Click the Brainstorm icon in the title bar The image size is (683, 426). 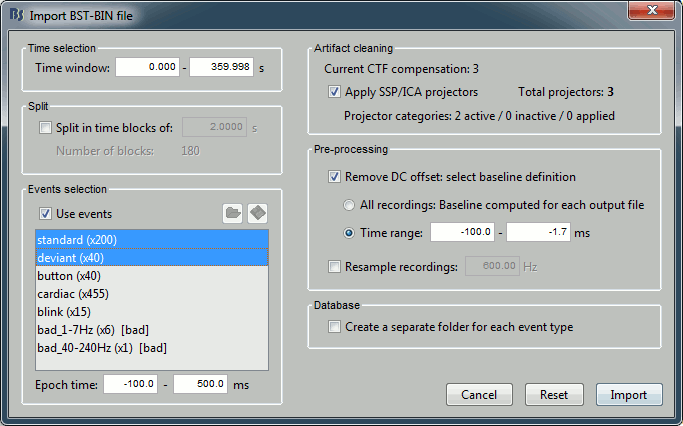click(x=16, y=15)
